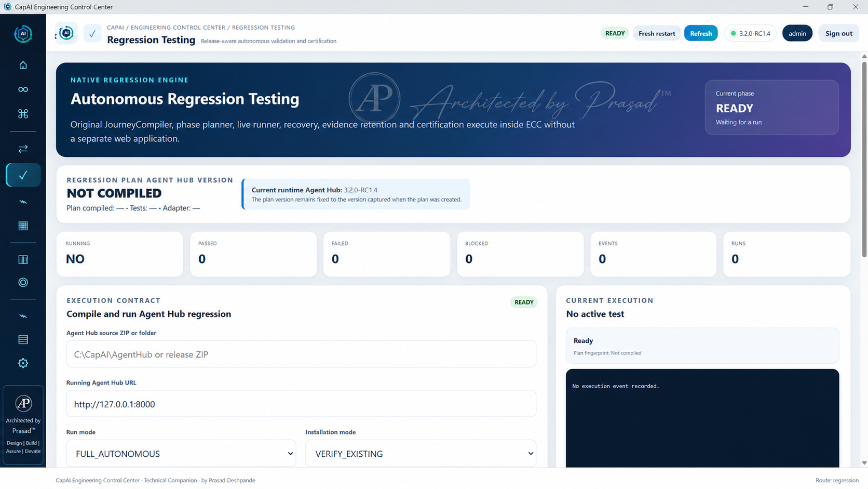Maximize the CapAI window
The image size is (868, 489).
pyautogui.click(x=831, y=7)
